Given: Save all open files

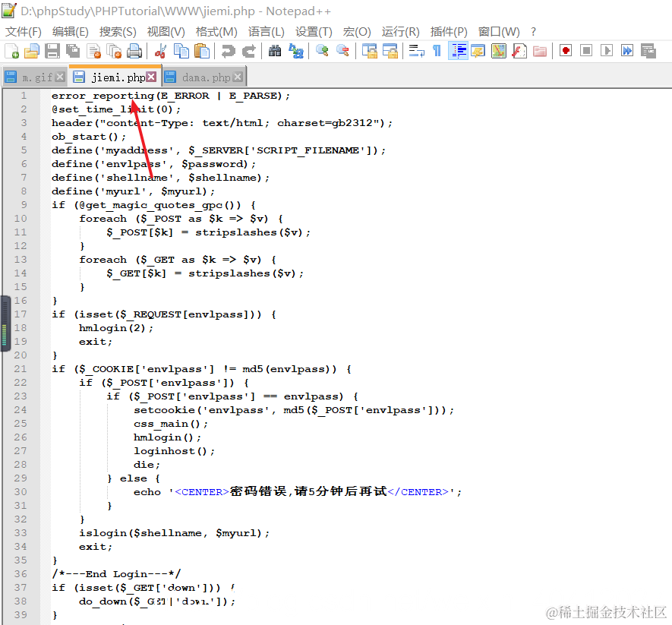Looking at the screenshot, I should pos(73,51).
